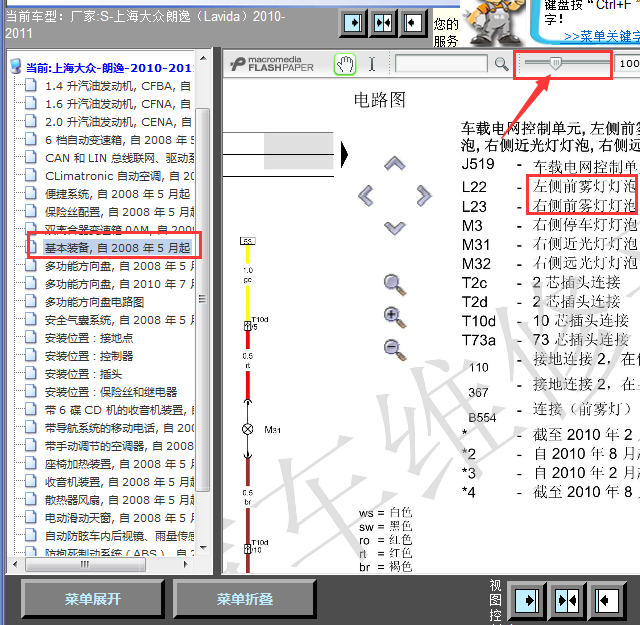Open 6 档自动变速箱 tree item
The height and width of the screenshot is (625, 640).
119,140
